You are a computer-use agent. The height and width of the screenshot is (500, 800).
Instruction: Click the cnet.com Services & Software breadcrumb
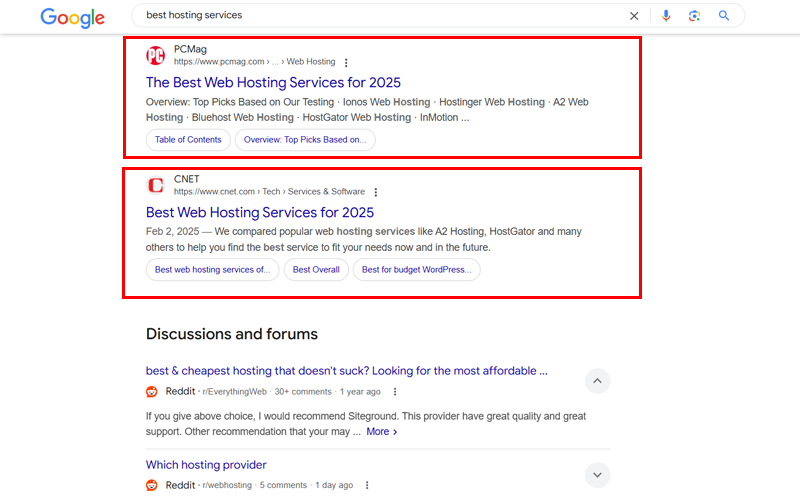pos(269,192)
